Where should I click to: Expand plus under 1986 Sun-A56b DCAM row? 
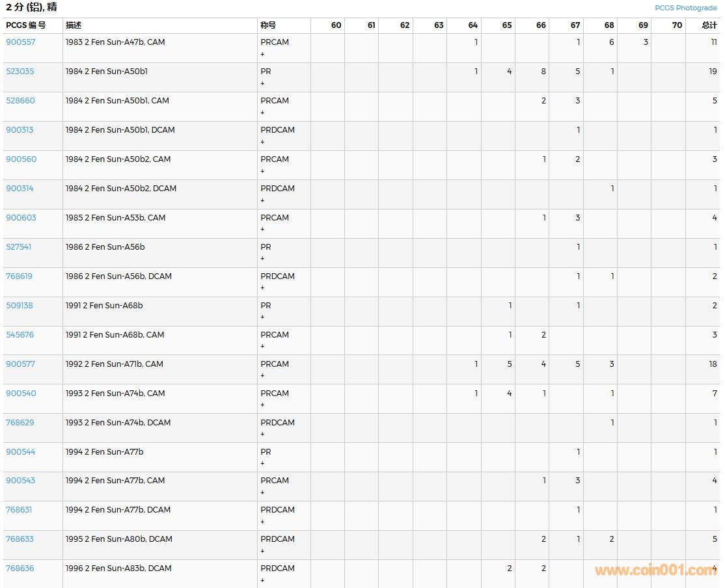point(263,287)
